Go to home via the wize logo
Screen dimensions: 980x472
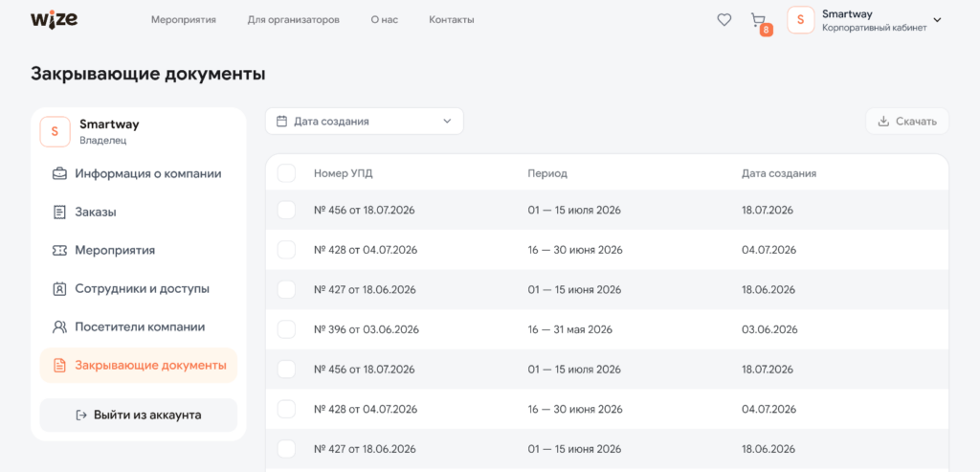pos(55,19)
